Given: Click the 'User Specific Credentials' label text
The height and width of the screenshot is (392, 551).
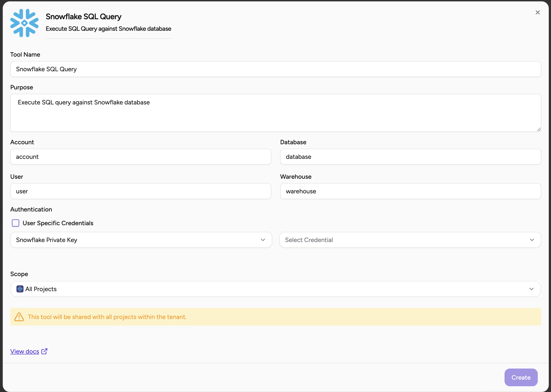Looking at the screenshot, I should click(x=58, y=223).
